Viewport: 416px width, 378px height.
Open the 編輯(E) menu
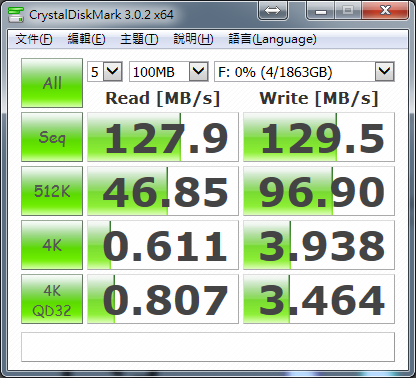click(86, 39)
